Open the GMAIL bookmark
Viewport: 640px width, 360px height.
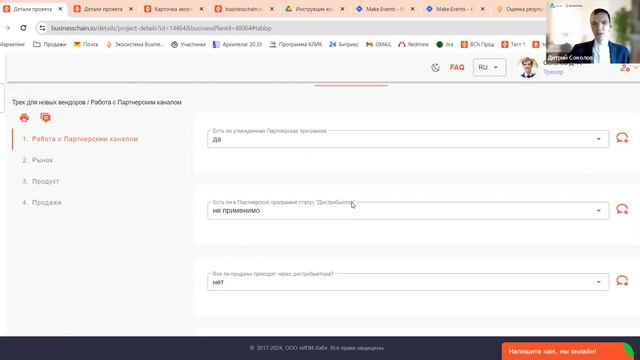tap(378, 44)
